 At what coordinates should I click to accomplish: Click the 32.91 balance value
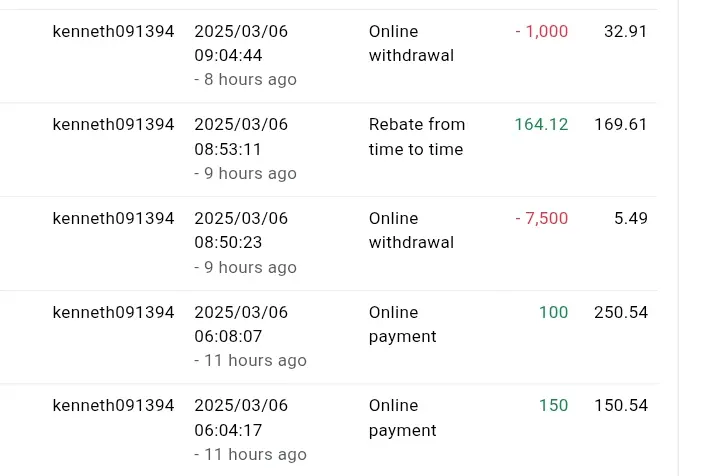625,31
